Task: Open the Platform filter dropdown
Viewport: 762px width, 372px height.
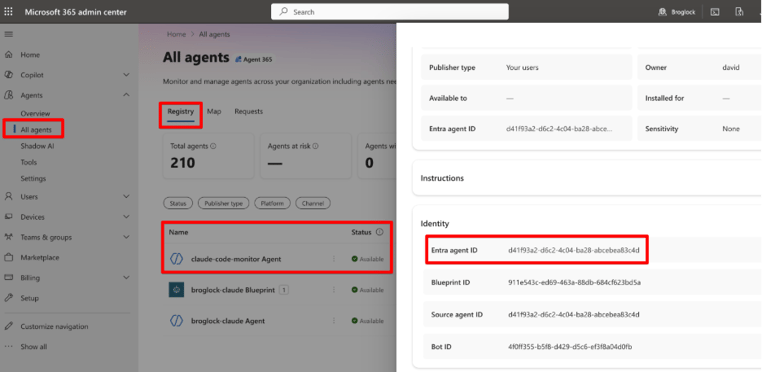Action: [272, 203]
